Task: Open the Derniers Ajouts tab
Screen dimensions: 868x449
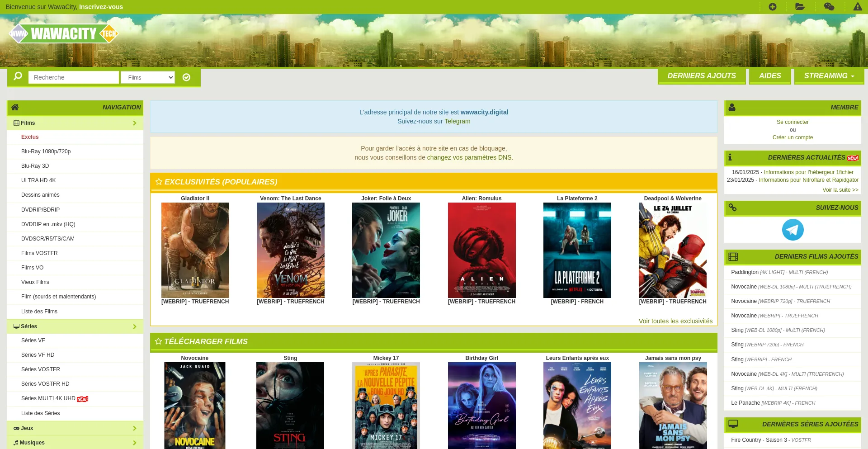Action: [702, 76]
